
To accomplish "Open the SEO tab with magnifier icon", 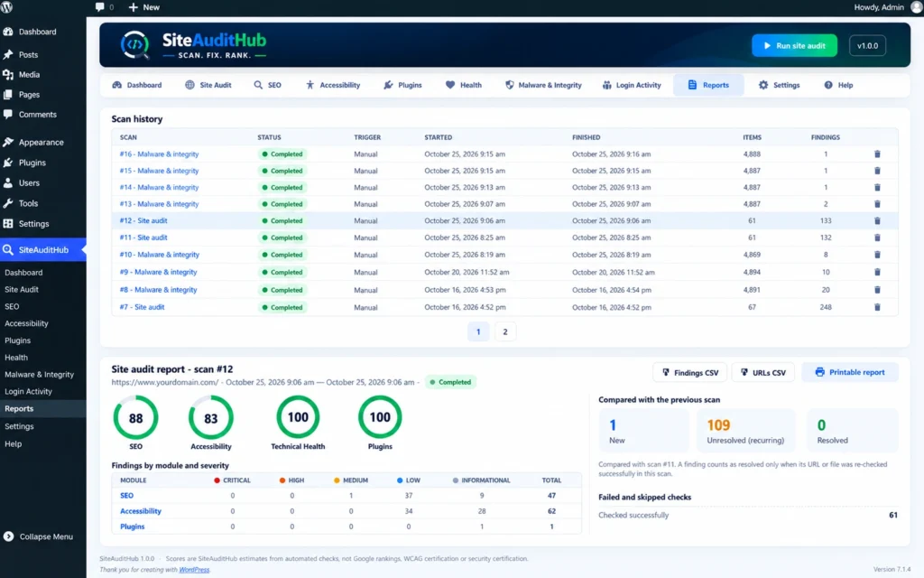I will [x=267, y=85].
